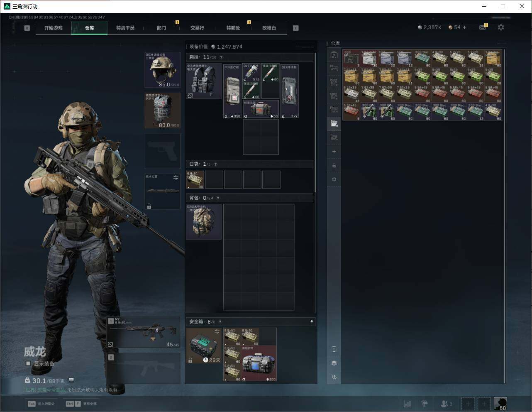Select the DICH helmet equipment slot
This screenshot has width=532, height=412.
pyautogui.click(x=162, y=70)
